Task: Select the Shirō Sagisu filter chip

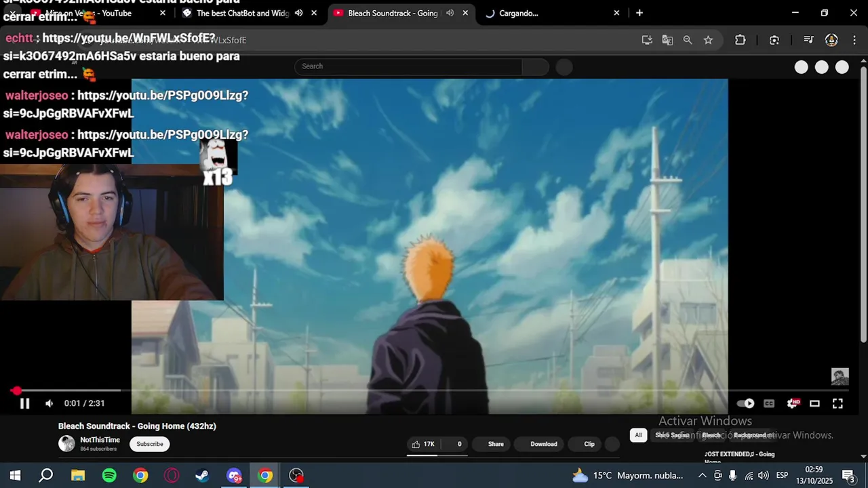Action: [672, 435]
